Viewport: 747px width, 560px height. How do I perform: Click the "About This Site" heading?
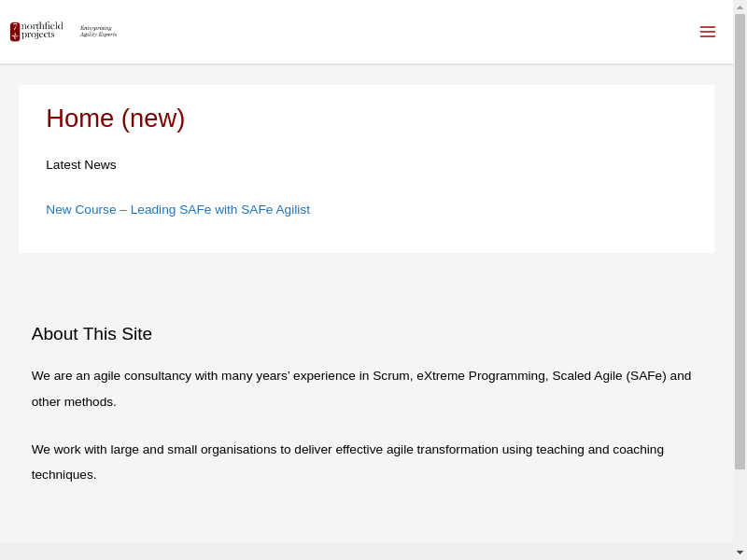(x=92, y=334)
